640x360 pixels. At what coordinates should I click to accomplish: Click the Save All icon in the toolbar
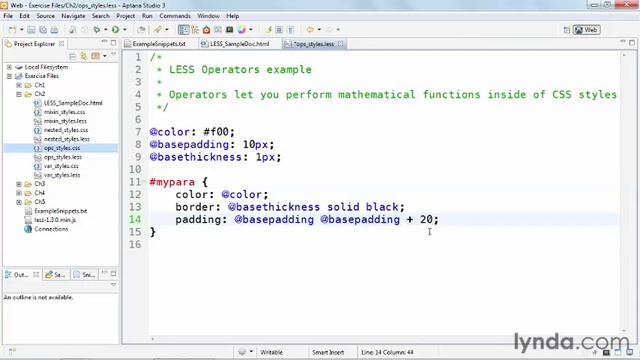pyautogui.click(x=42, y=30)
